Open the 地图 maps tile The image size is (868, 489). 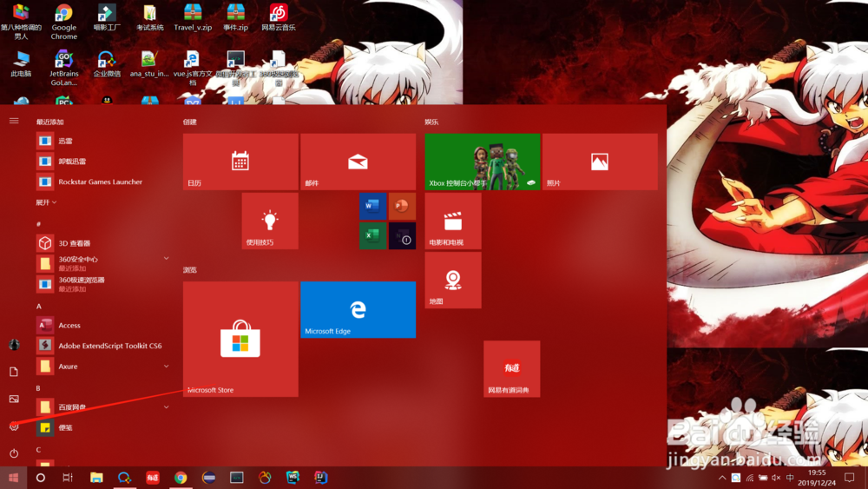[453, 281]
